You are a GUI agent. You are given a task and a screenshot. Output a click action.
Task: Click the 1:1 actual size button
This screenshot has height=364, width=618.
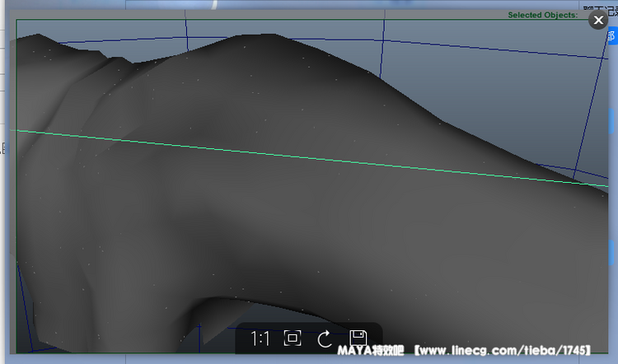[260, 338]
